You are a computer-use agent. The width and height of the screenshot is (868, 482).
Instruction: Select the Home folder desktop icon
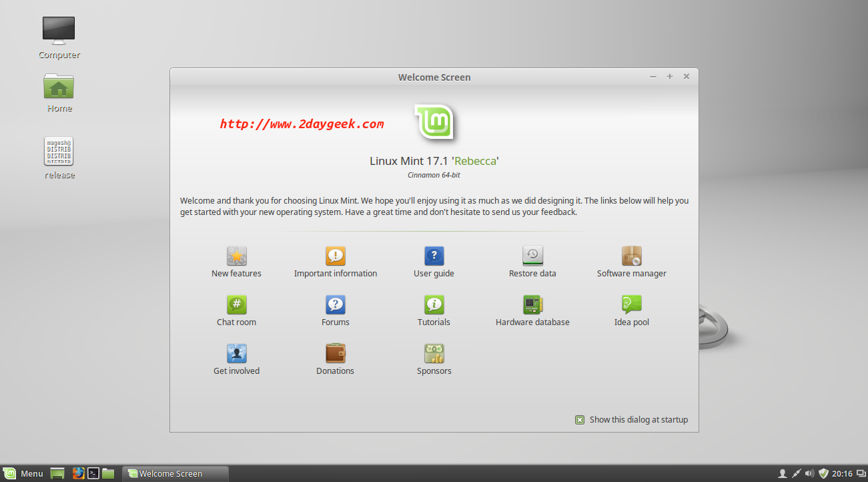coord(59,92)
